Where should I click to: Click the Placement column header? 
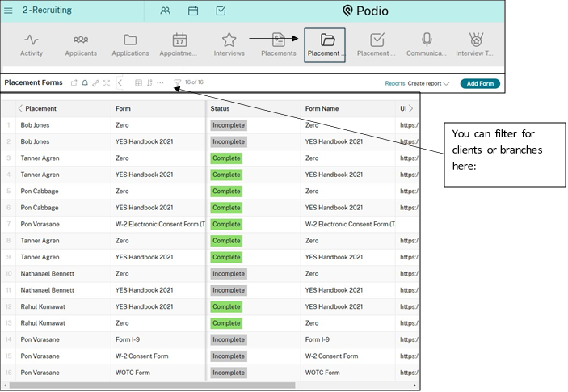tap(40, 108)
